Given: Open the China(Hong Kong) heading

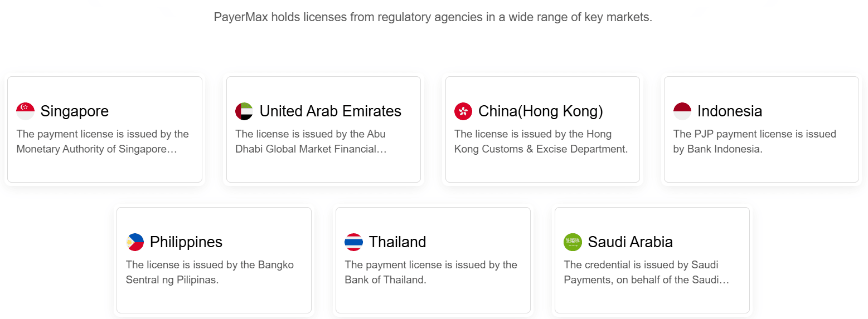Looking at the screenshot, I should click(x=541, y=111).
